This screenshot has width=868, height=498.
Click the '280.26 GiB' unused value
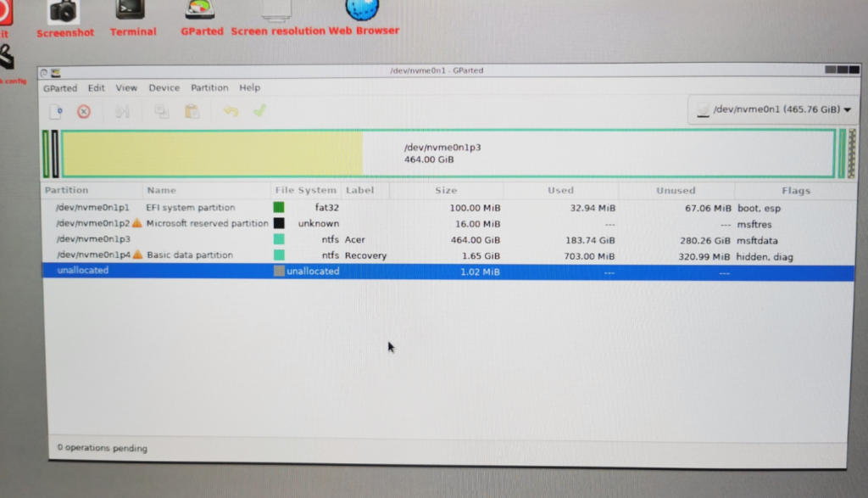[704, 240]
